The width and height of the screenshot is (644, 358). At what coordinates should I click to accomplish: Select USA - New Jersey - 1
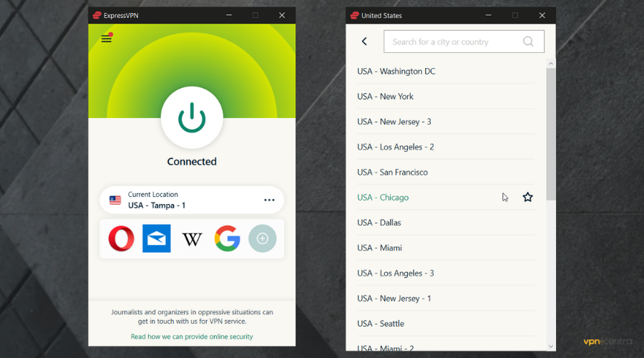[x=446, y=299]
